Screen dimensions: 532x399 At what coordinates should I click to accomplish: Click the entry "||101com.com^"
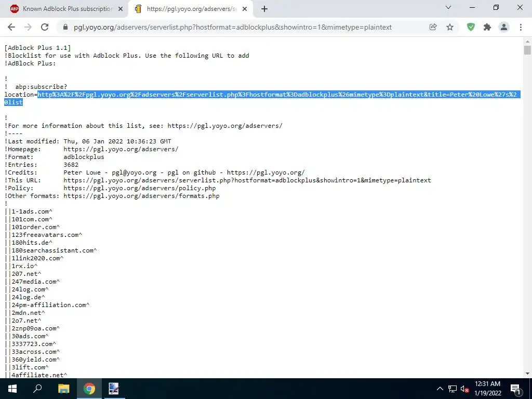29,220
